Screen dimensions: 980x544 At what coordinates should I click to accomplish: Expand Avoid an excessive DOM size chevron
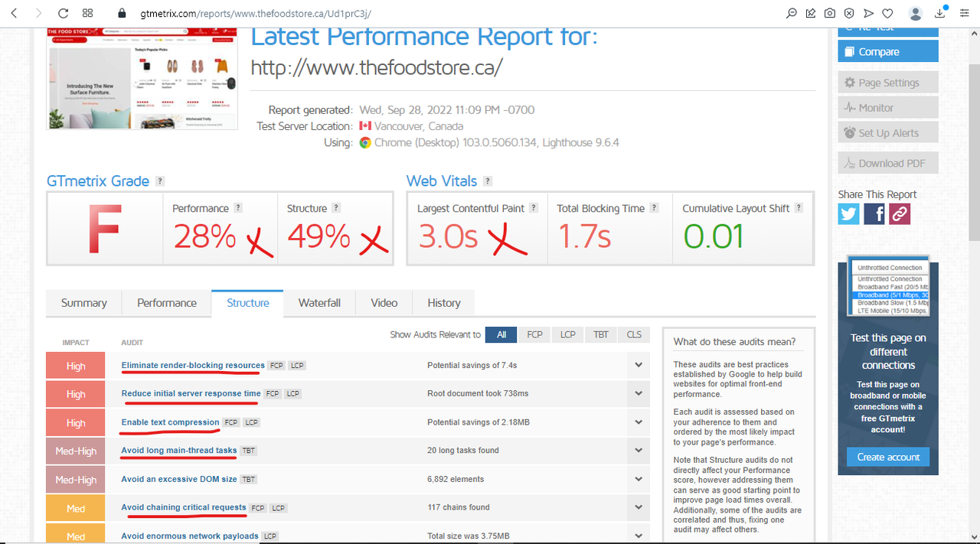pyautogui.click(x=638, y=480)
